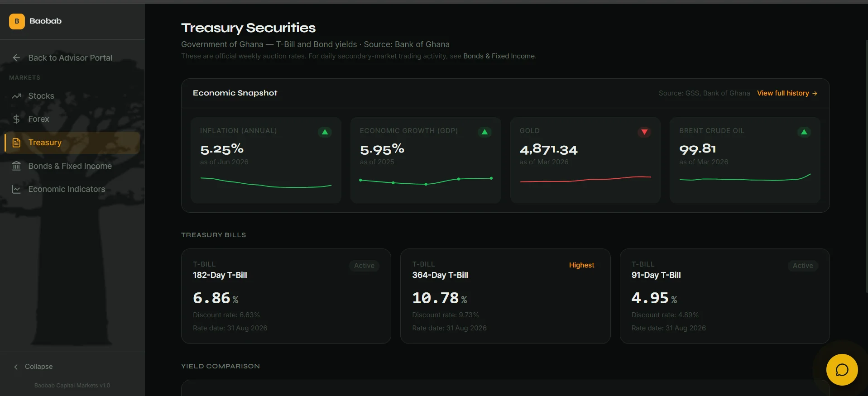Click the Highest badge on 364-Day T-Bill
This screenshot has height=396, width=868.
[x=581, y=265]
